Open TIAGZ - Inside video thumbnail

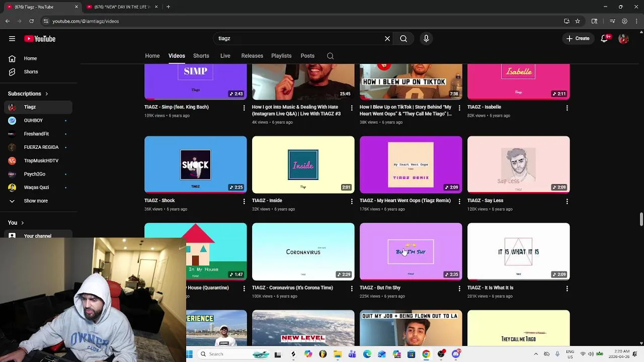click(303, 164)
